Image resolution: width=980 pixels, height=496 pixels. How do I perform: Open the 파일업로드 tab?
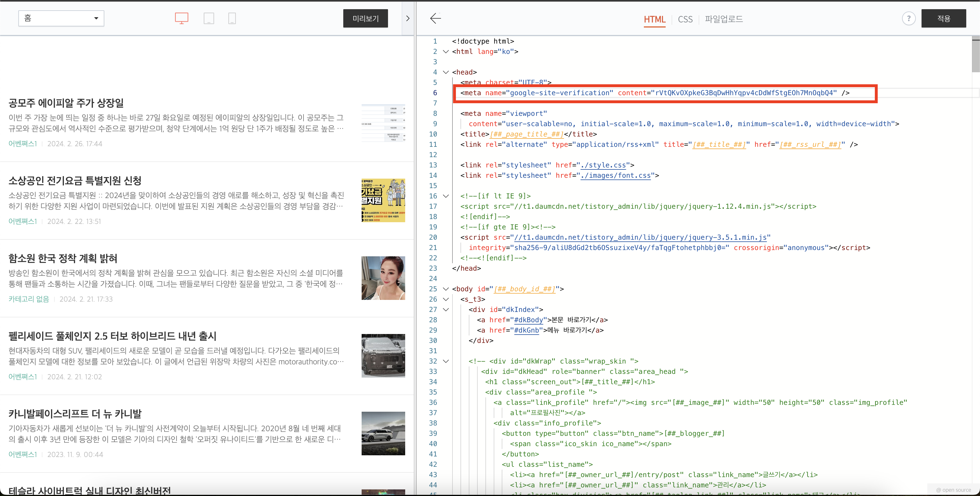pos(724,19)
